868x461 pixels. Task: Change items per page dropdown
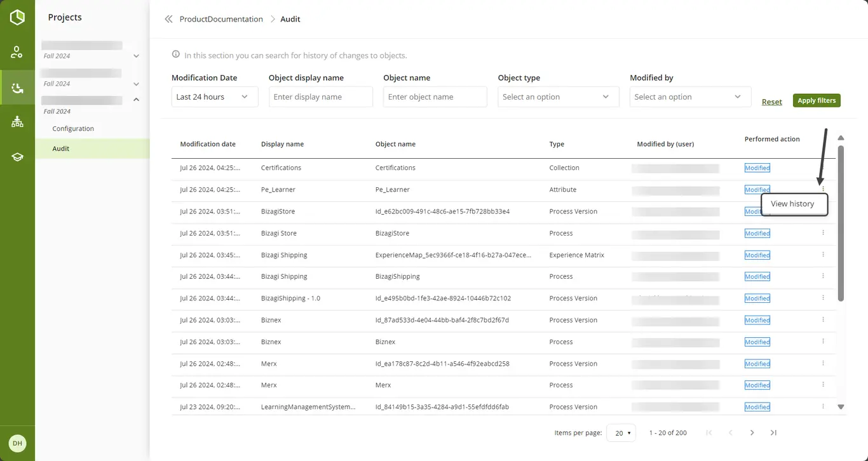621,433
